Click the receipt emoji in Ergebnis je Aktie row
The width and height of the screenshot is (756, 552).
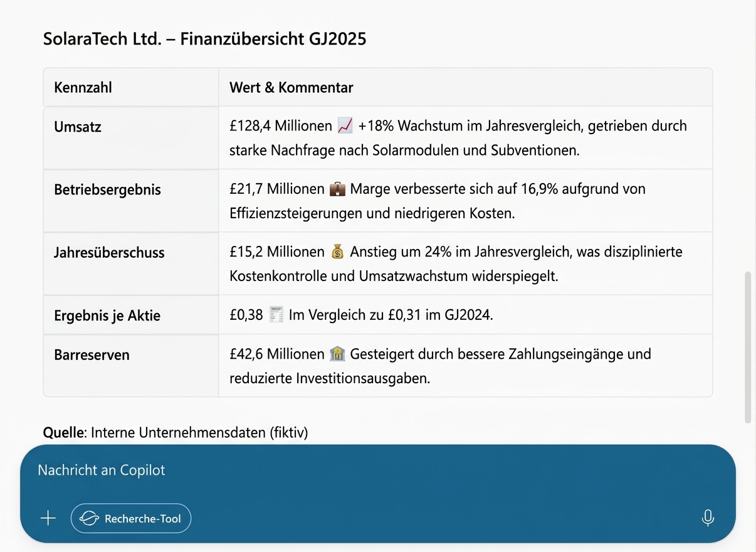[x=276, y=315]
